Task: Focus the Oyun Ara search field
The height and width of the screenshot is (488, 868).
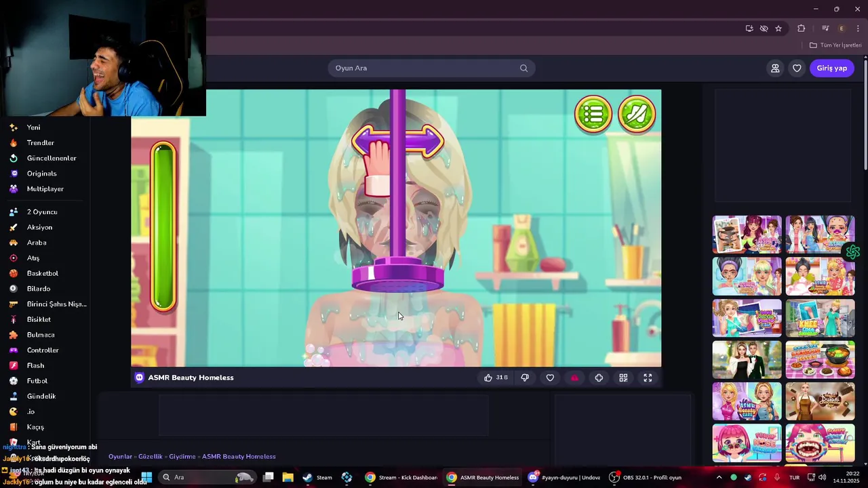Action: point(431,68)
